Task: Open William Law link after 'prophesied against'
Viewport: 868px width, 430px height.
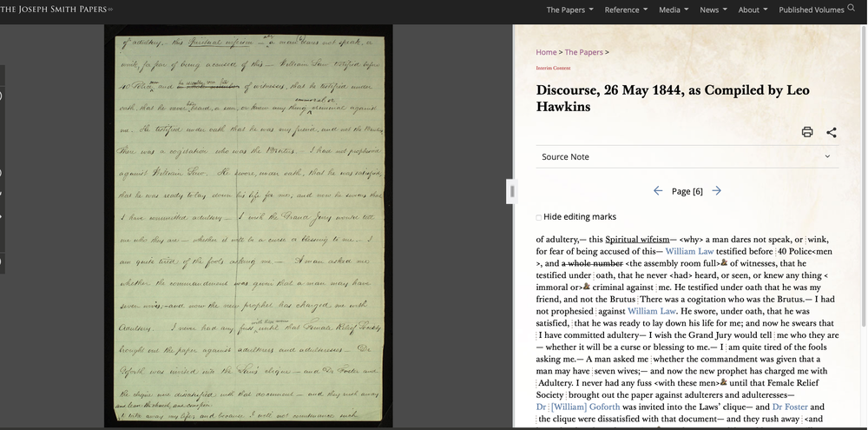Action: point(652,311)
